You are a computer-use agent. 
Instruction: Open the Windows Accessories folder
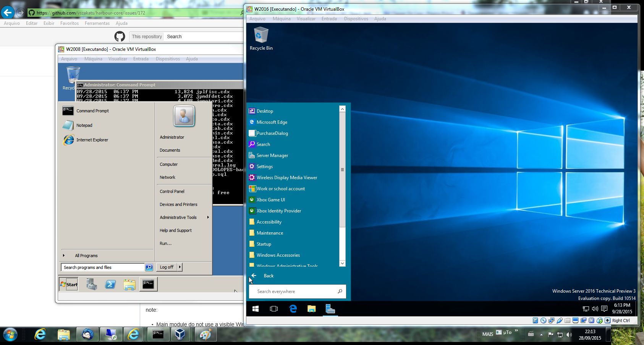[278, 255]
